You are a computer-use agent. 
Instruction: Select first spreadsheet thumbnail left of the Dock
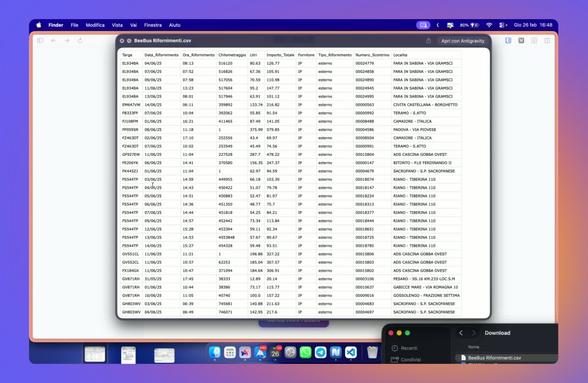(95, 354)
